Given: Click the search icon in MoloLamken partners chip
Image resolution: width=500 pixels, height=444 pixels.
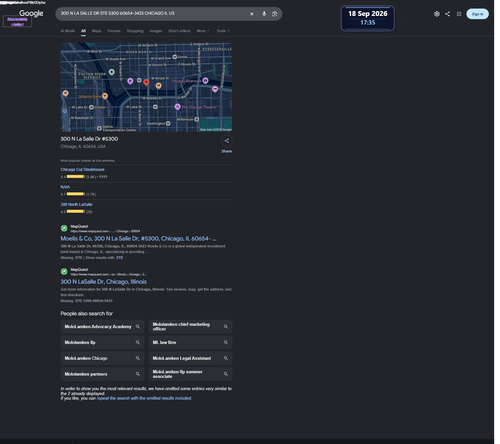Looking at the screenshot, I should (138, 374).
